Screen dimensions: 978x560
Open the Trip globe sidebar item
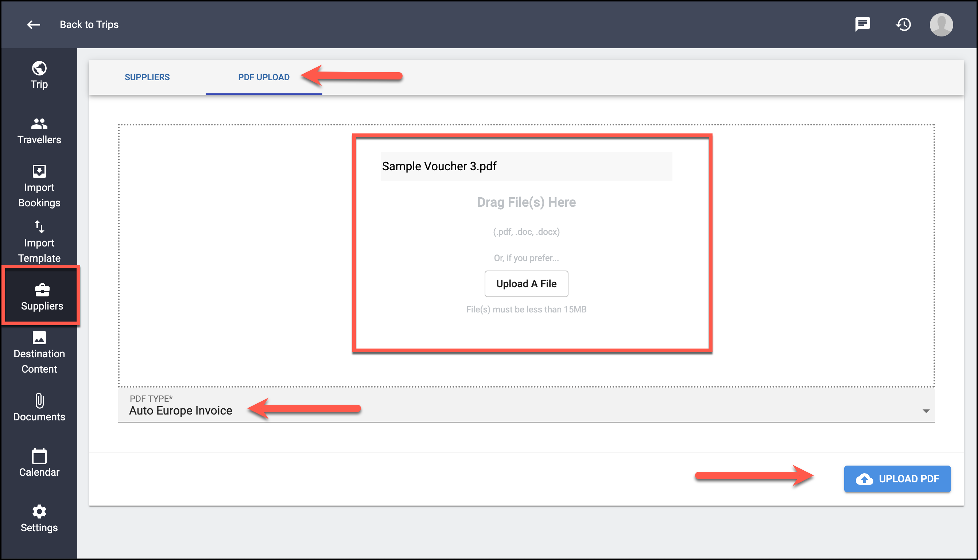coord(39,75)
